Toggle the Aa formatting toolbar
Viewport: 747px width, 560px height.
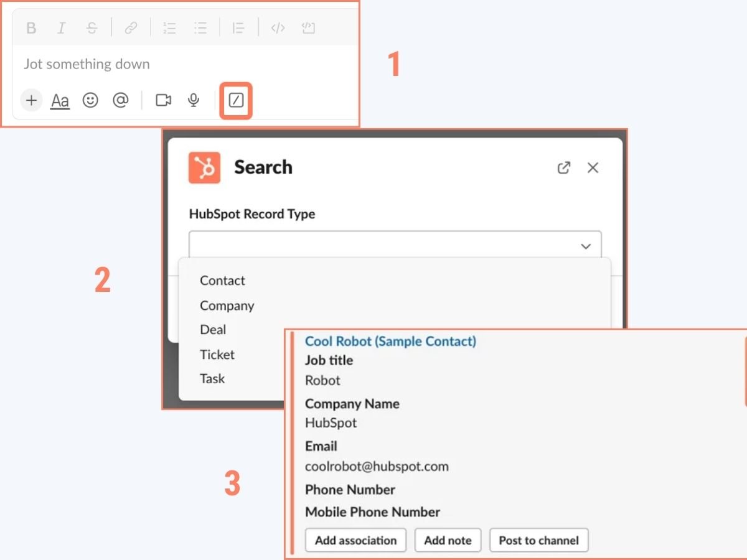[x=60, y=101]
